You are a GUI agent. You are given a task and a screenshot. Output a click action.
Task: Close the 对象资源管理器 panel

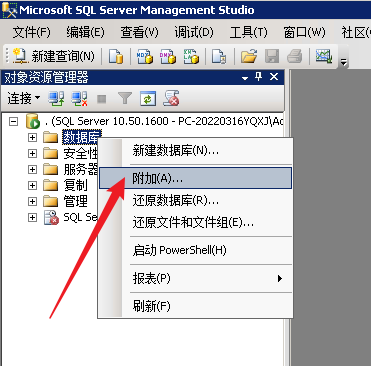(x=274, y=77)
